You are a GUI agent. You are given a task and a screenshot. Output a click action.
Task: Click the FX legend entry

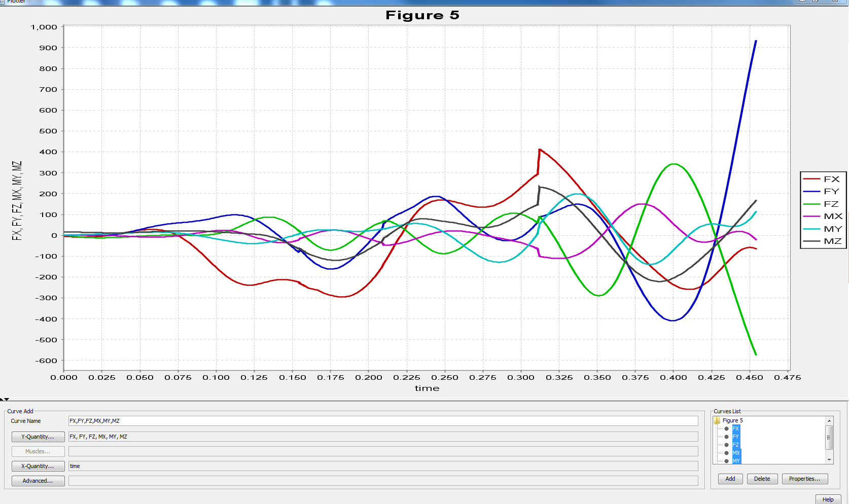click(x=822, y=179)
